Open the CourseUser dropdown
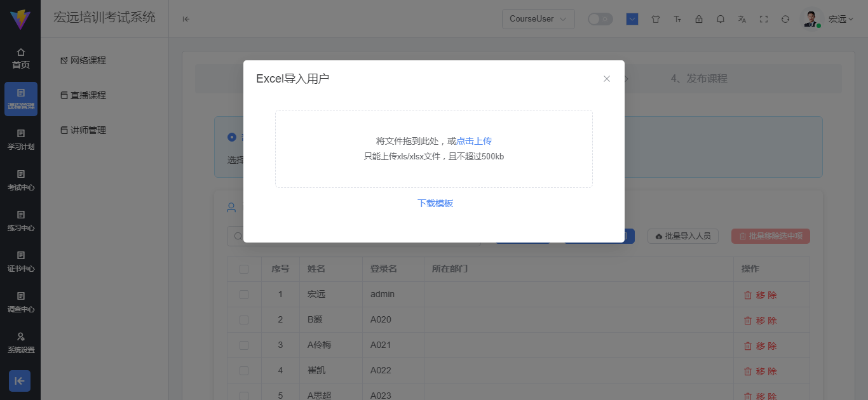 (538, 19)
